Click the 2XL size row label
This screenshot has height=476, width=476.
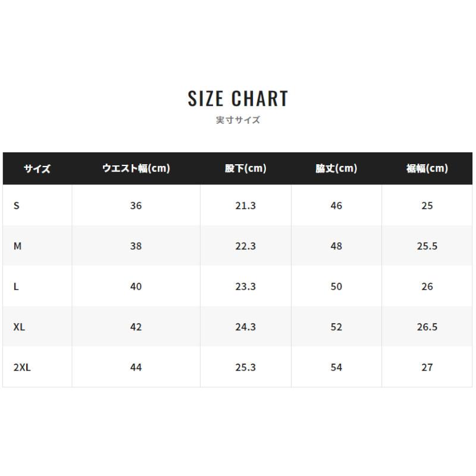coord(22,367)
